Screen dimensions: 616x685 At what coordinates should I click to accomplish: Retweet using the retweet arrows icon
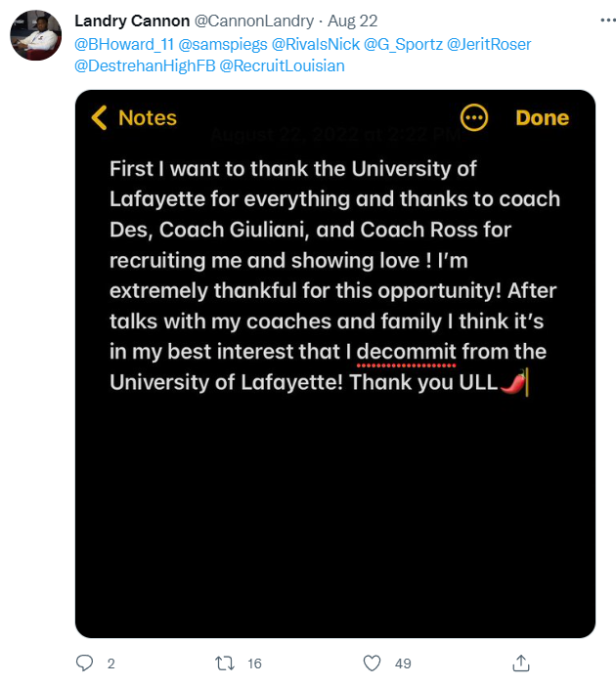click(x=224, y=663)
